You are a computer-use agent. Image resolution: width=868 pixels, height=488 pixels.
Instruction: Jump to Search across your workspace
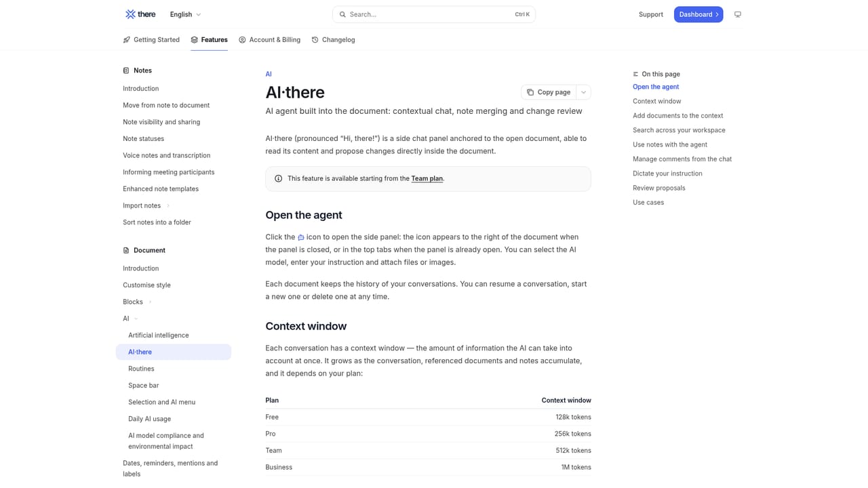coord(679,130)
